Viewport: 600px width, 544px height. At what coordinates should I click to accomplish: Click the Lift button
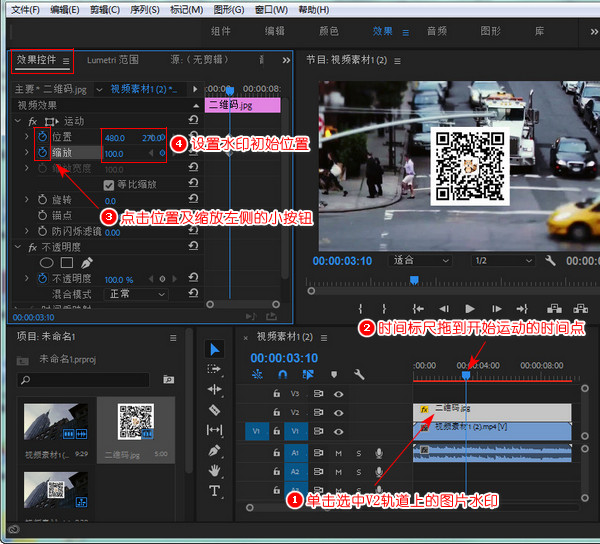click(554, 308)
